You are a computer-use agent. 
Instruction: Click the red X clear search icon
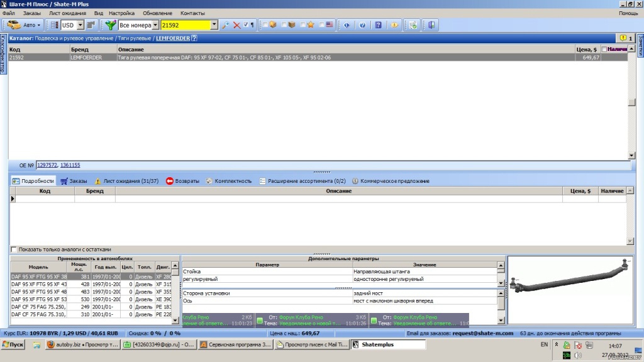237,25
